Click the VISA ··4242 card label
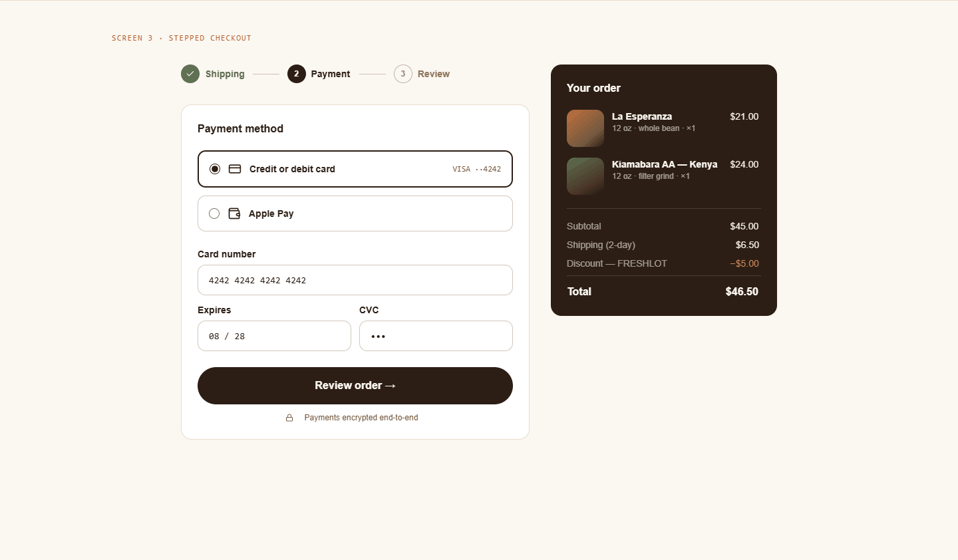This screenshot has height=560, width=958. click(x=477, y=169)
